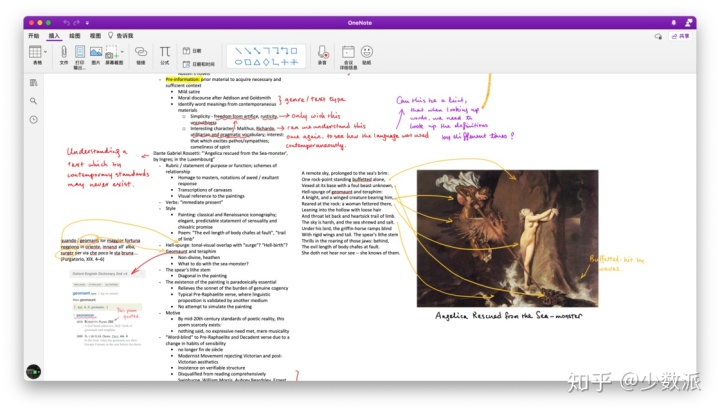The image size is (720, 412).
Task: Insert a picture with 图片 icon
Action: tap(96, 52)
